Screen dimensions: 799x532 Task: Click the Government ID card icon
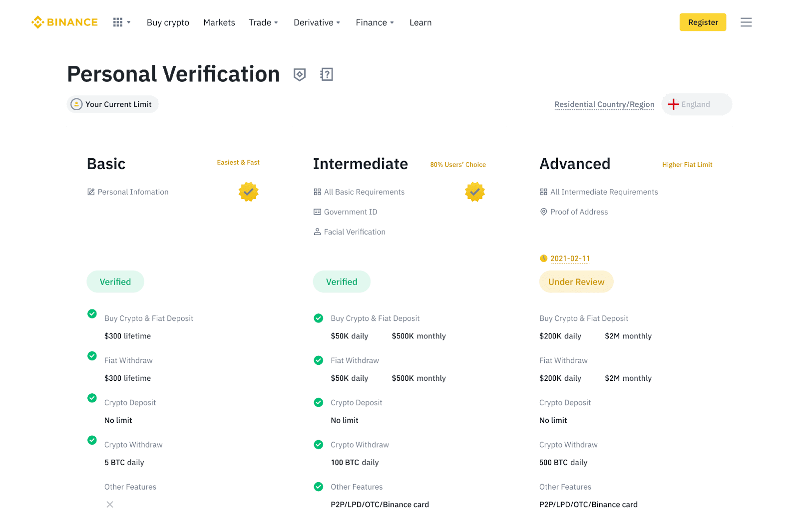pyautogui.click(x=317, y=212)
